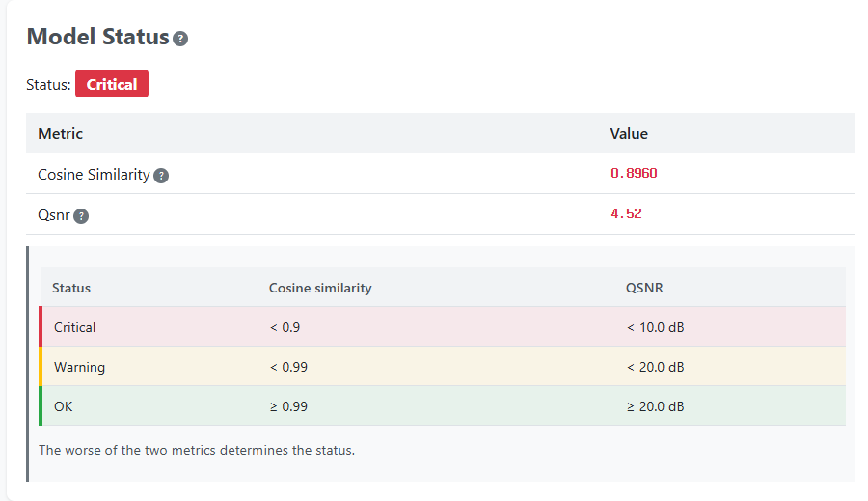
Task: Select the OK threshold row
Action: pyautogui.click(x=443, y=405)
